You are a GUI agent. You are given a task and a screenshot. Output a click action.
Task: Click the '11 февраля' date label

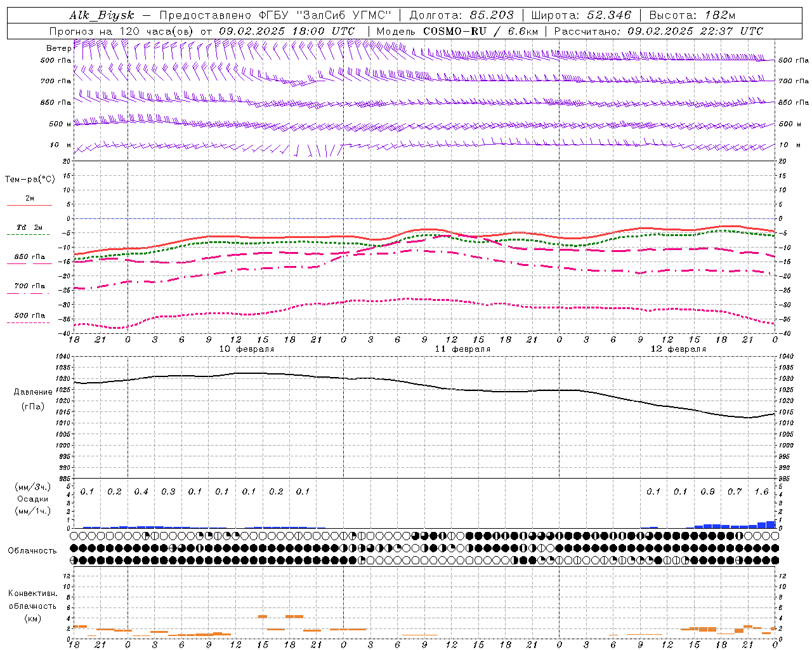click(x=462, y=348)
